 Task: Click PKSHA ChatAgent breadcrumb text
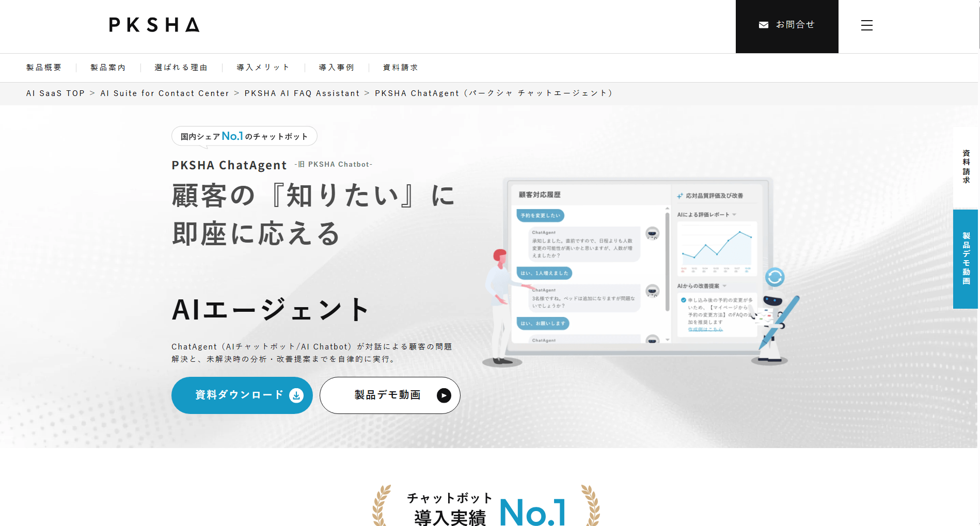[x=494, y=93]
